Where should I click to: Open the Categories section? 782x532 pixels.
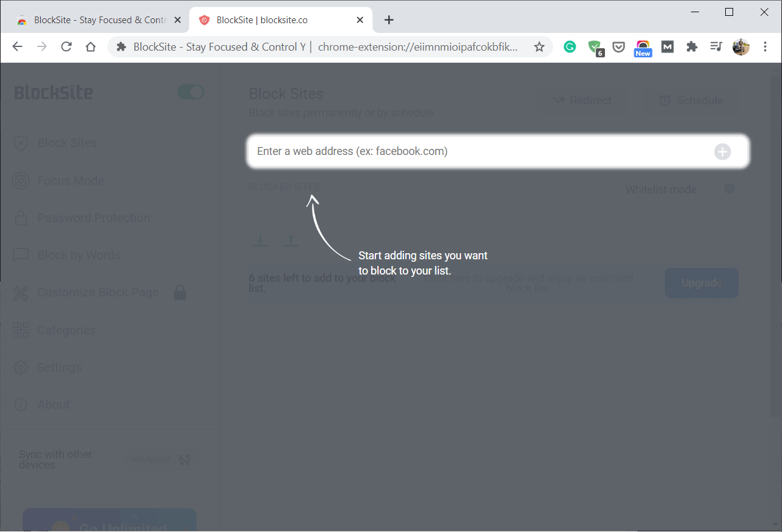coord(67,330)
